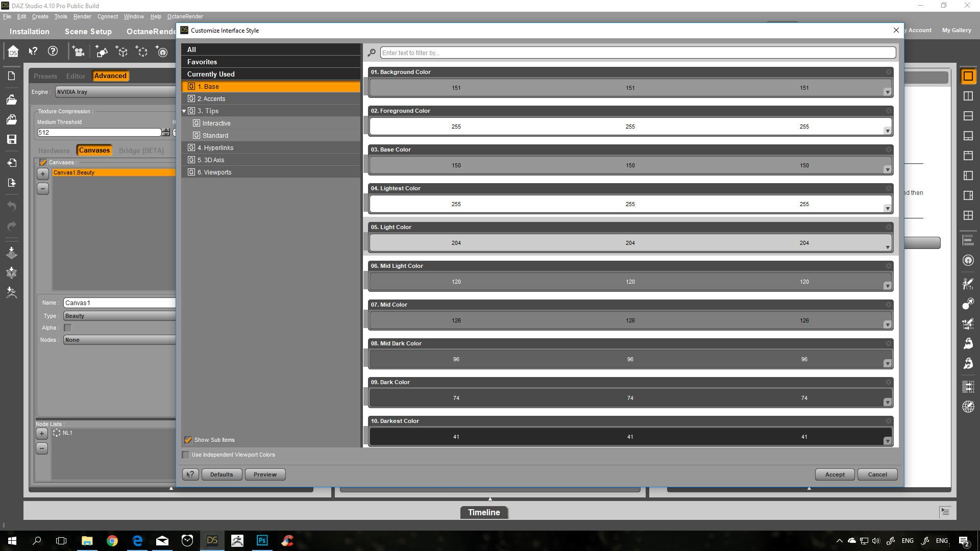Click the single viewport layout icon
The image size is (980, 551).
pyautogui.click(x=968, y=76)
